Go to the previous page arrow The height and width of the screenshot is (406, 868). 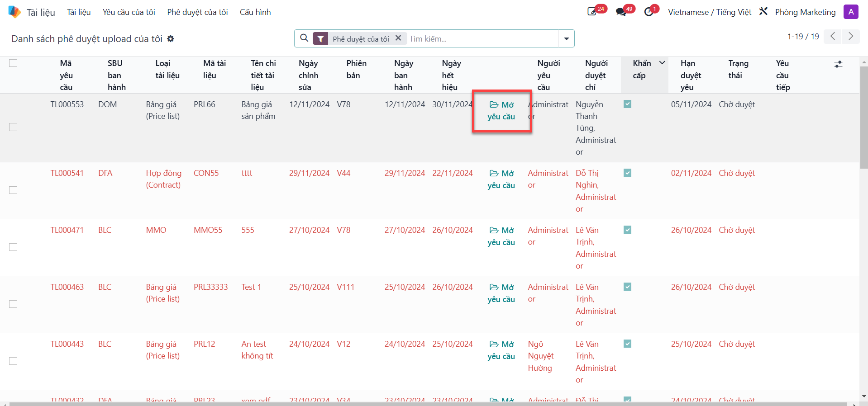[833, 36]
